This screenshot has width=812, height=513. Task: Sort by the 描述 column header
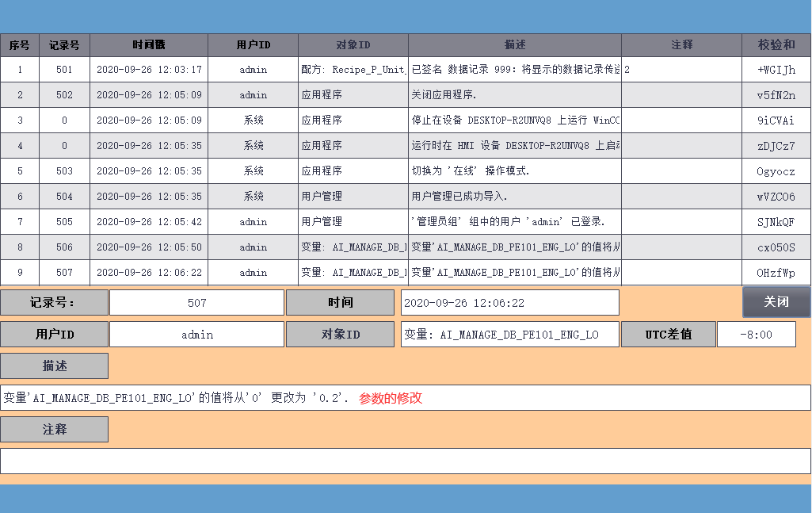[x=515, y=45]
